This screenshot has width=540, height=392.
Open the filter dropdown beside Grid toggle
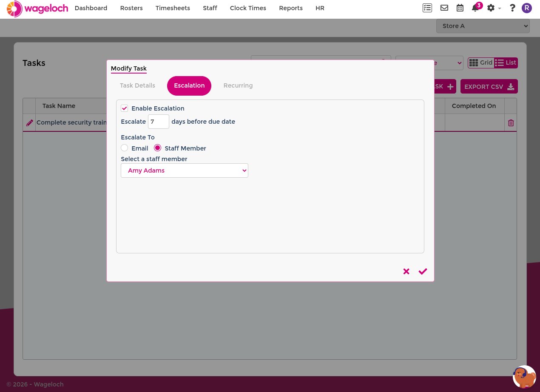click(x=429, y=63)
